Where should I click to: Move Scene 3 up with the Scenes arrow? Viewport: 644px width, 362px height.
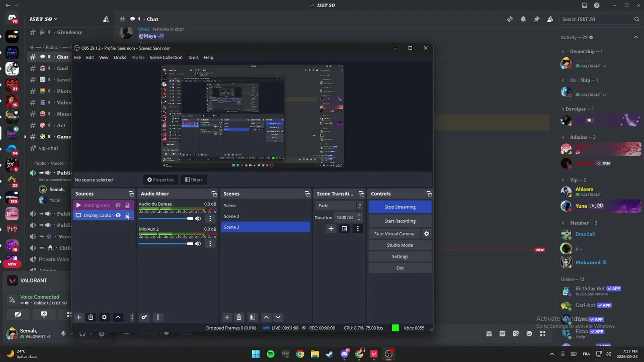(266, 317)
